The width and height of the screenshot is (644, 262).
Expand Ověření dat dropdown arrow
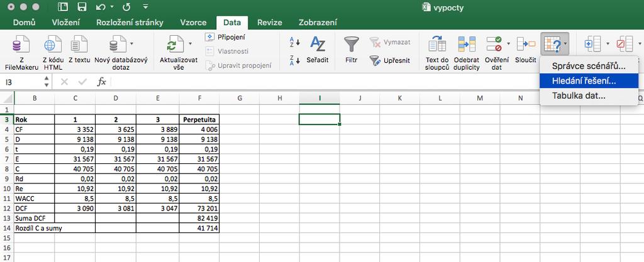click(x=508, y=43)
